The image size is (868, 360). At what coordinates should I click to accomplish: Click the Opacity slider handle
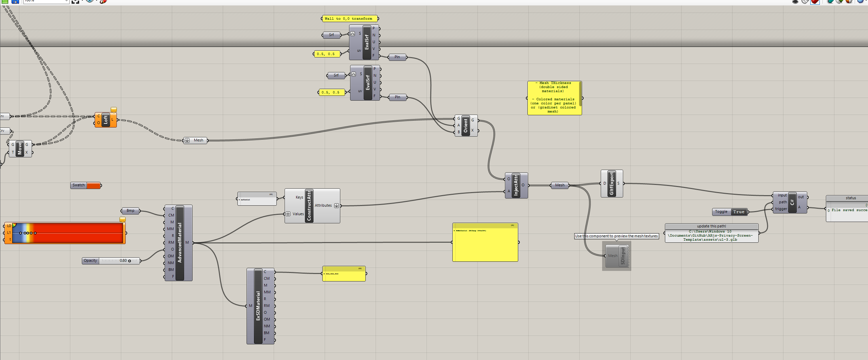pos(129,261)
